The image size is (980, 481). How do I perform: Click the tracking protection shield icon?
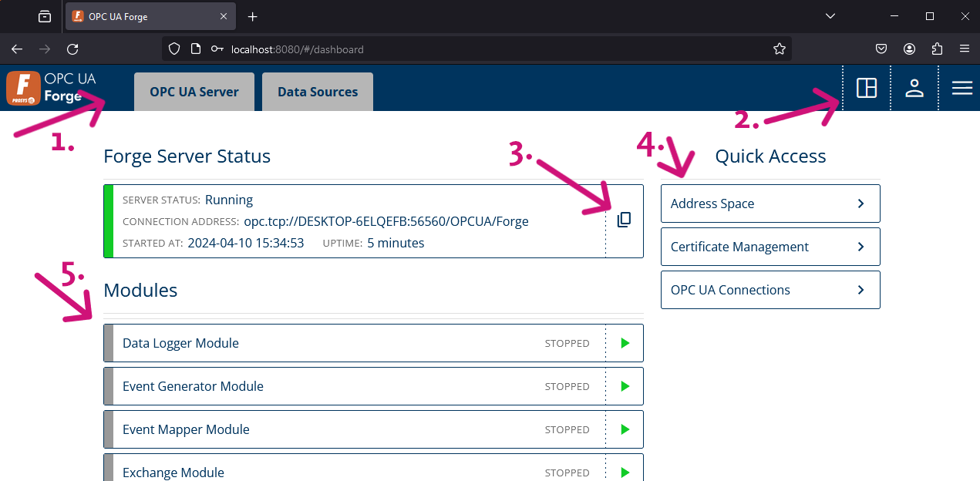coord(174,49)
